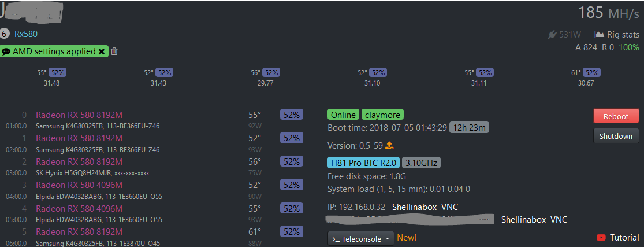Viewport: 644px width, 247px height.
Task: Click the power plug icon beside 531W
Action: pos(553,35)
